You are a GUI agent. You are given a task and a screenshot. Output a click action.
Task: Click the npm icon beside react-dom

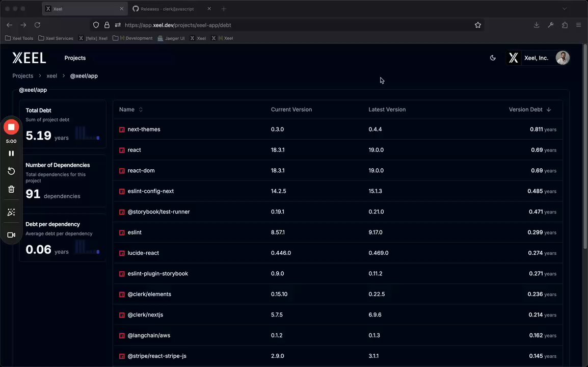click(122, 171)
